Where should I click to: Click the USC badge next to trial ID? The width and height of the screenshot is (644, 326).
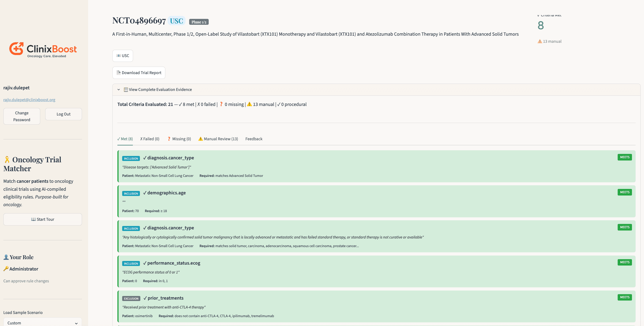[x=176, y=21]
